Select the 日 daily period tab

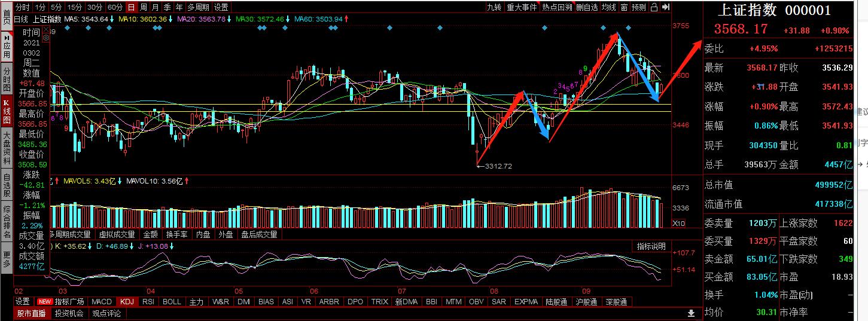point(131,7)
